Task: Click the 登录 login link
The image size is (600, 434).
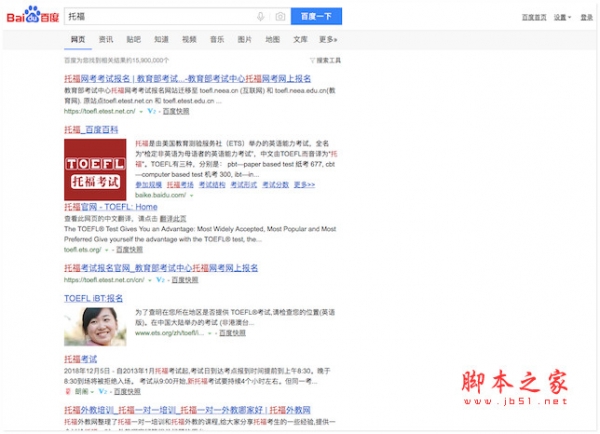Action: (x=587, y=17)
